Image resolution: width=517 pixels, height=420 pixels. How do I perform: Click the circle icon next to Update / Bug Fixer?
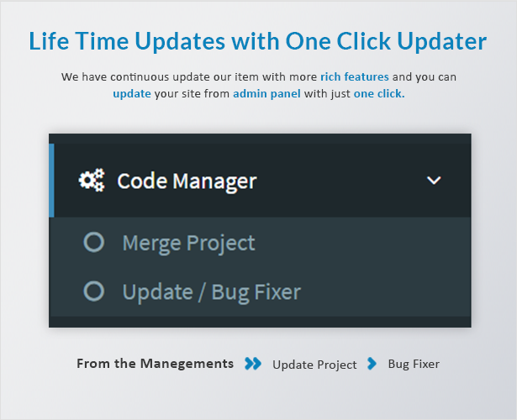click(x=94, y=291)
